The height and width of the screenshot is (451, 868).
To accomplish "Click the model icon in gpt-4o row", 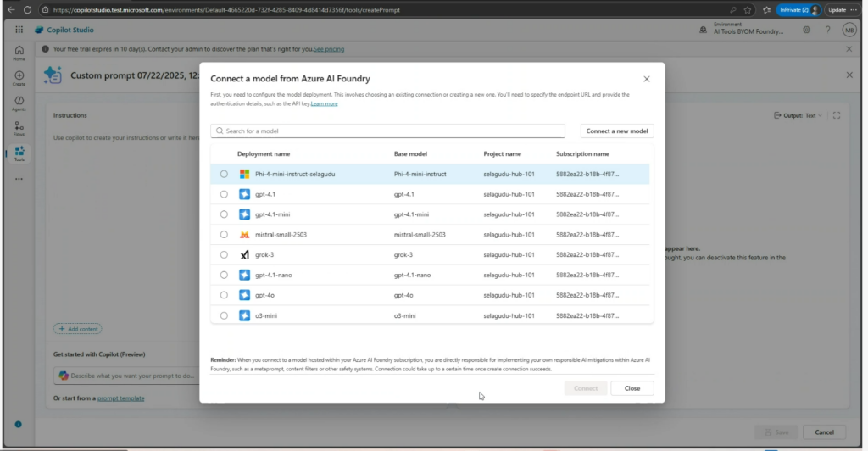I will (244, 295).
